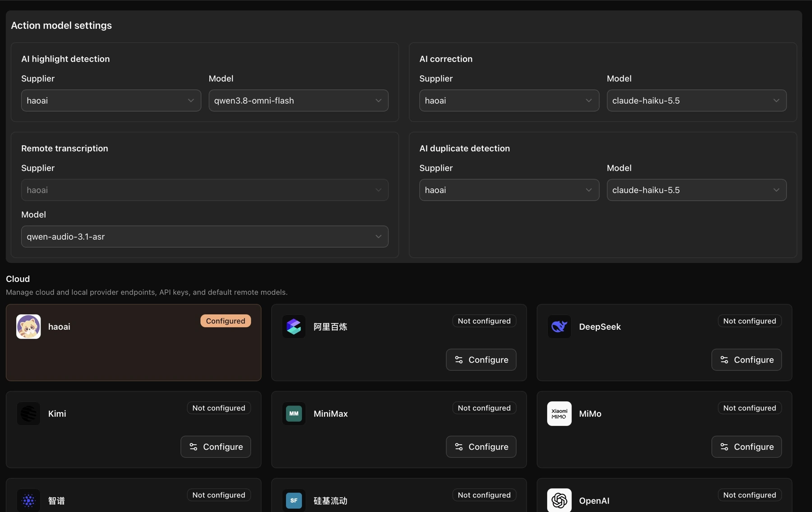Image resolution: width=812 pixels, height=512 pixels.
Task: Click Not configured badge on OpenAI
Action: pos(749,495)
